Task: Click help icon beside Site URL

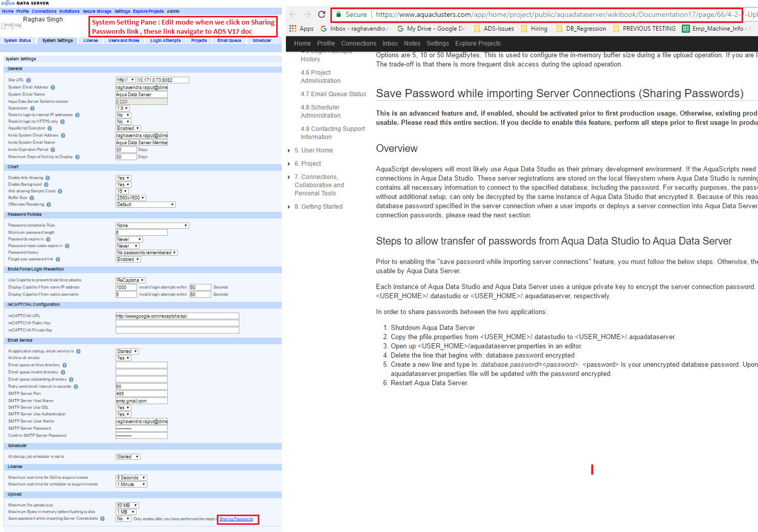Action: pyautogui.click(x=29, y=80)
